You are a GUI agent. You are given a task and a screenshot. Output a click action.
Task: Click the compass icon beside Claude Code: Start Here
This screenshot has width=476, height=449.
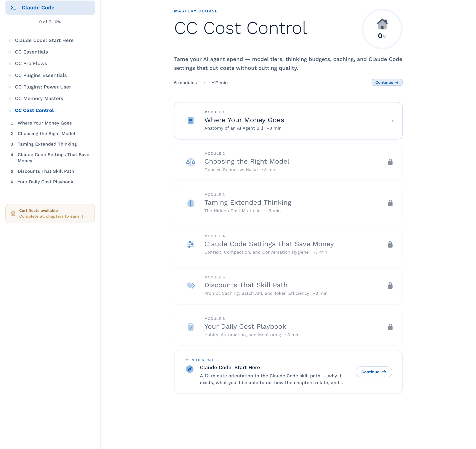[190, 369]
